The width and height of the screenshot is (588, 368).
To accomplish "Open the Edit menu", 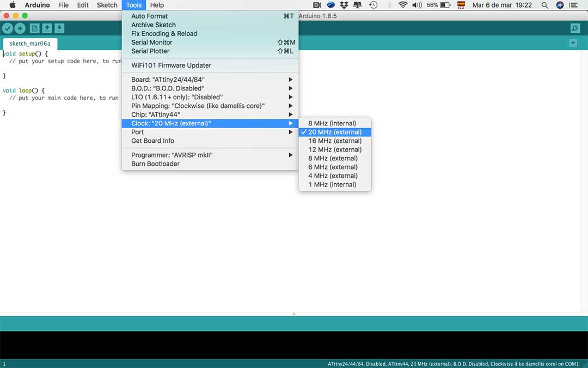I will click(x=83, y=5).
